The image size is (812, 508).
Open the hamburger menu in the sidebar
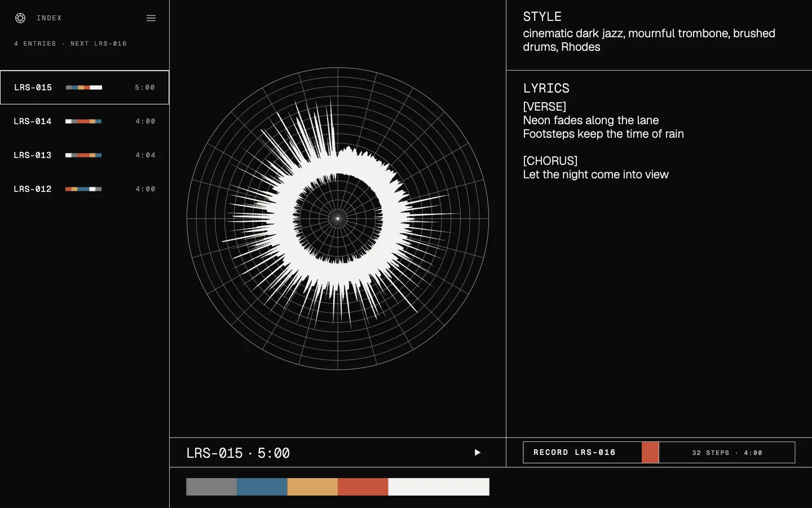[151, 18]
